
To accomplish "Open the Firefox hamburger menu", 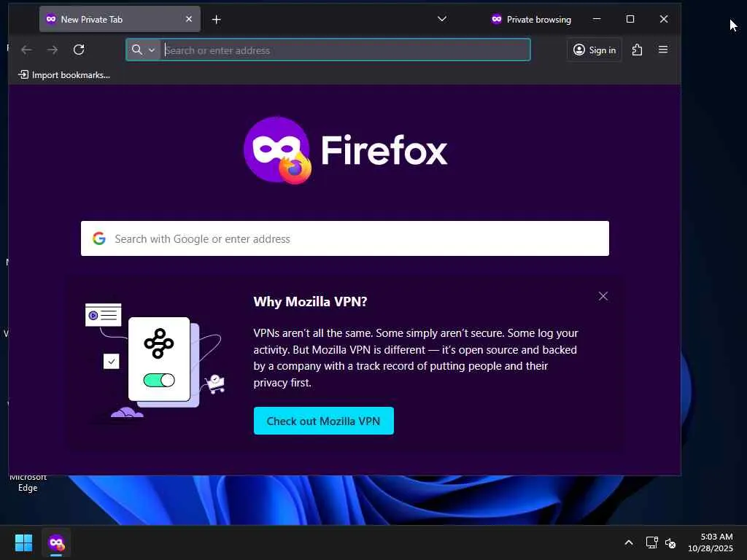I will [x=662, y=50].
